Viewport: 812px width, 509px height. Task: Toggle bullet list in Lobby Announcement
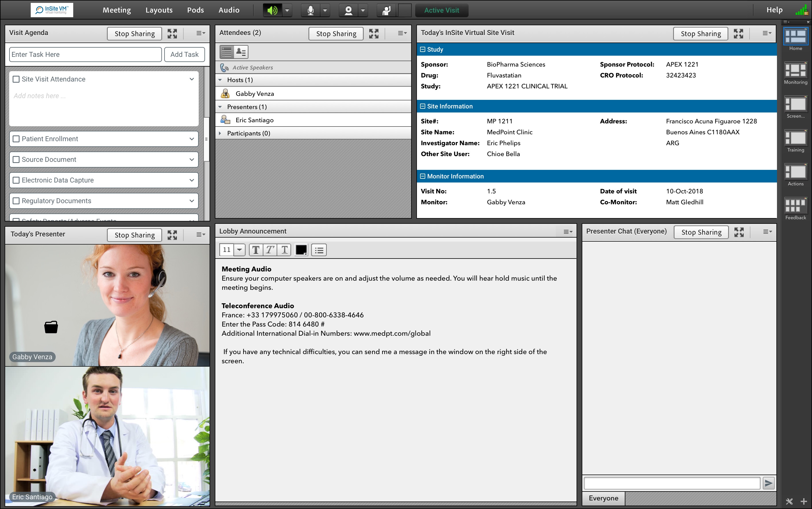pyautogui.click(x=319, y=250)
